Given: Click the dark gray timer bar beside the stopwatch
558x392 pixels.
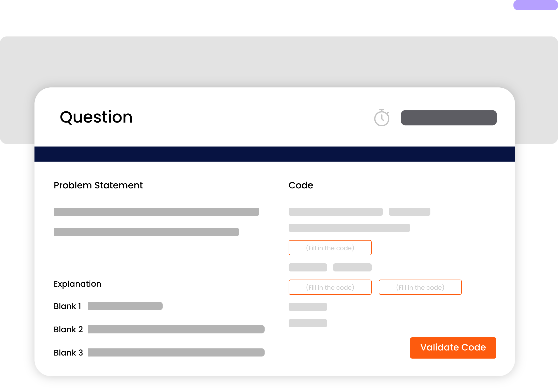Looking at the screenshot, I should coord(449,118).
